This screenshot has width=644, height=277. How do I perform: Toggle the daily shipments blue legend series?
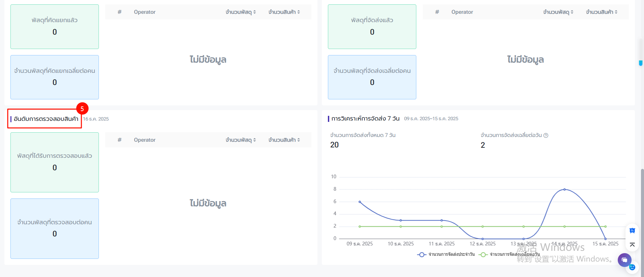(446, 255)
